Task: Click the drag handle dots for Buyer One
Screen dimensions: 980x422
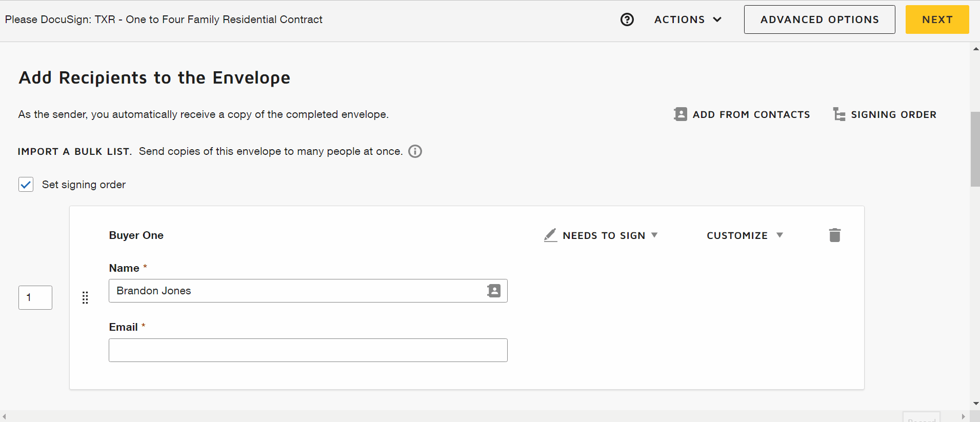Action: click(x=85, y=297)
